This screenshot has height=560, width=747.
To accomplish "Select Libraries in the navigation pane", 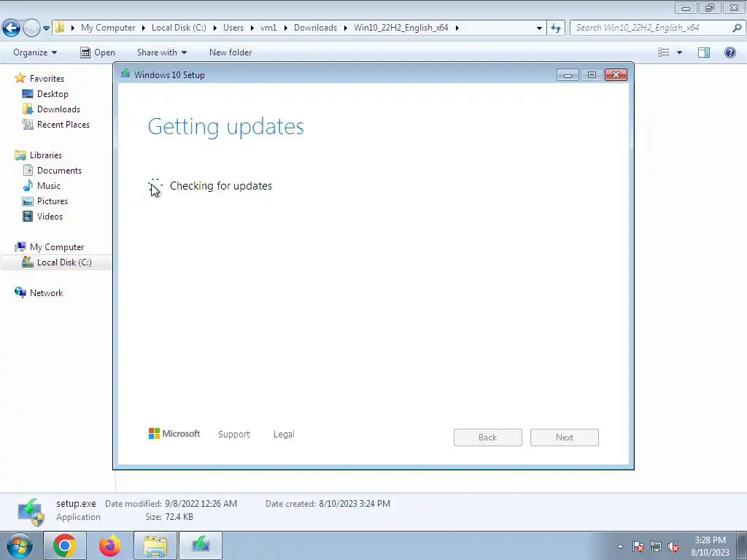I will pyautogui.click(x=39, y=155).
